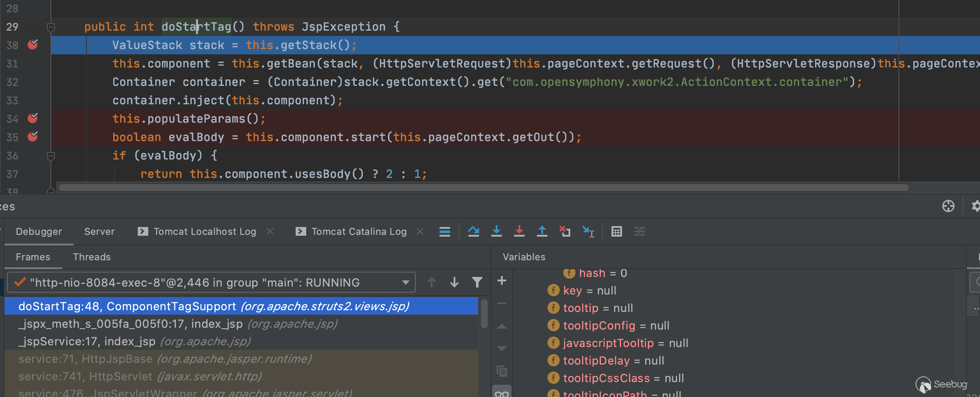
Task: Click the Show Execution Point icon
Action: click(445, 231)
